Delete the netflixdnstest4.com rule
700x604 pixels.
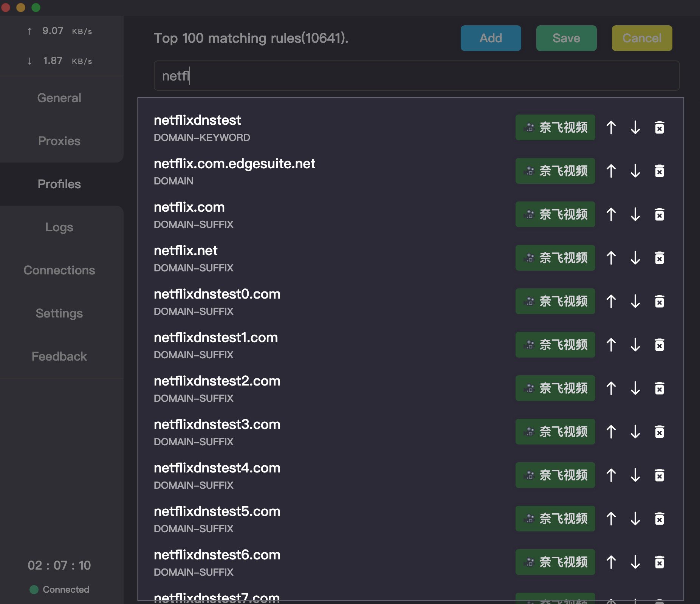point(660,475)
